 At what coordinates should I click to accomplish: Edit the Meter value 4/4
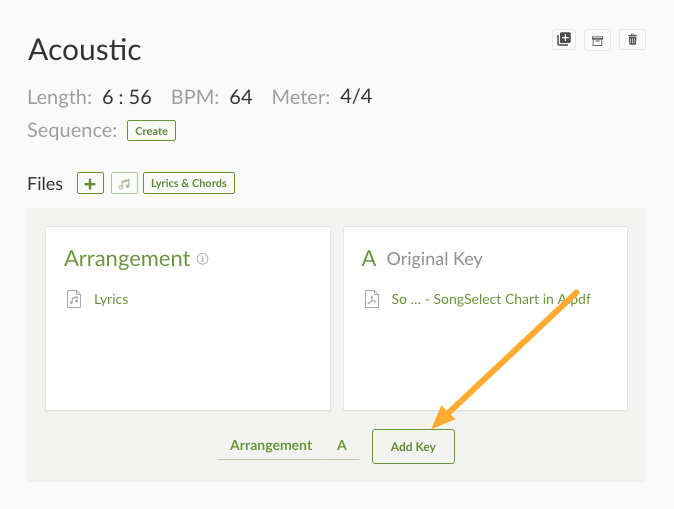click(x=356, y=97)
